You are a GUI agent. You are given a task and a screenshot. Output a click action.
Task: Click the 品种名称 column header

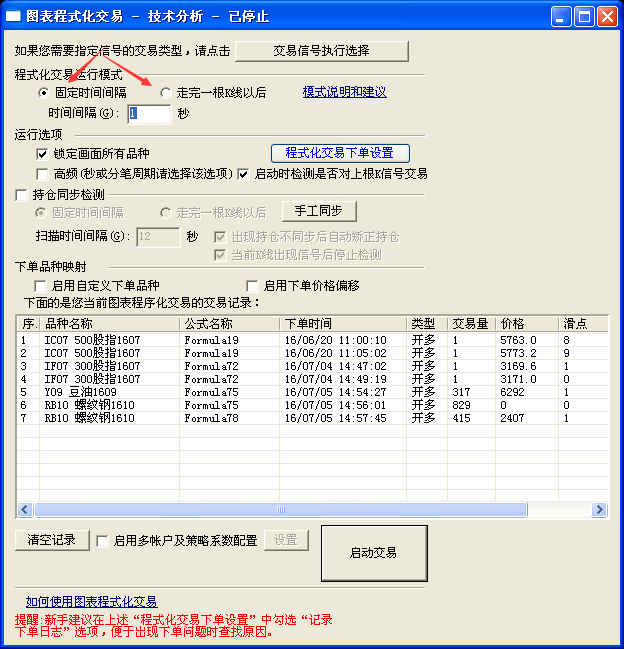pos(109,324)
